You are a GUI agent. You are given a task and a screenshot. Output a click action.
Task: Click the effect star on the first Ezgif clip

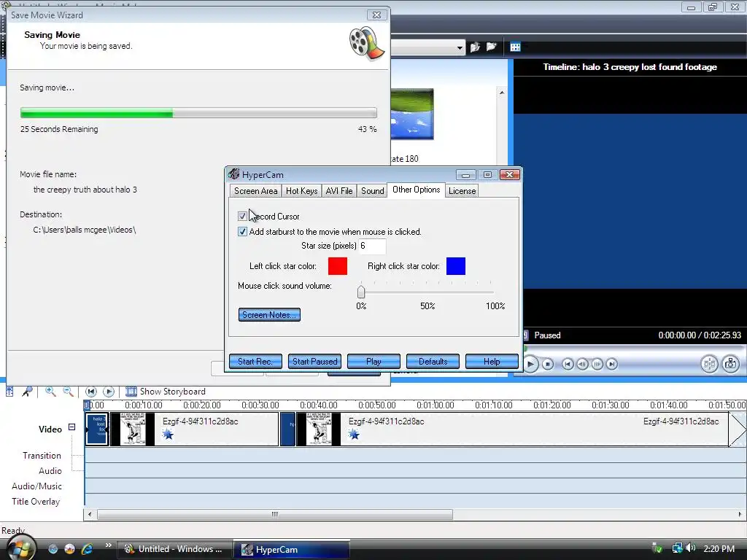168,434
